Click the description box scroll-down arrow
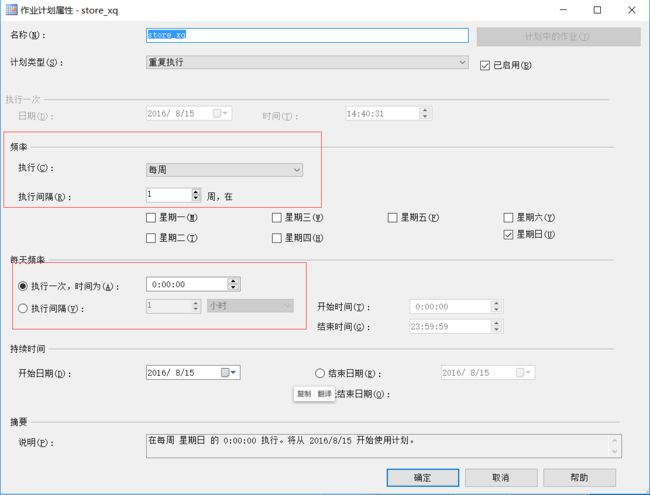 point(615,451)
